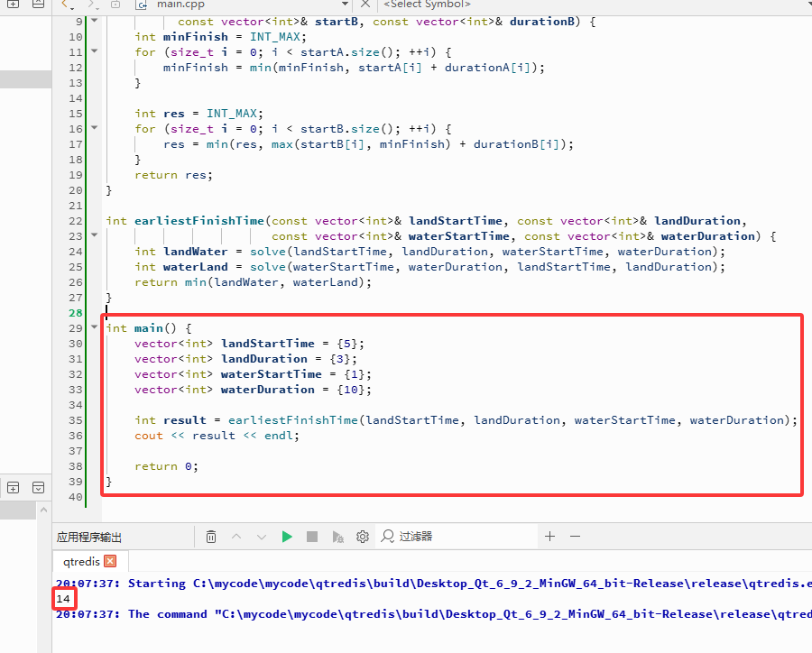The width and height of the screenshot is (812, 653).
Task: Collapse the for loop at line 11
Action: pos(94,51)
